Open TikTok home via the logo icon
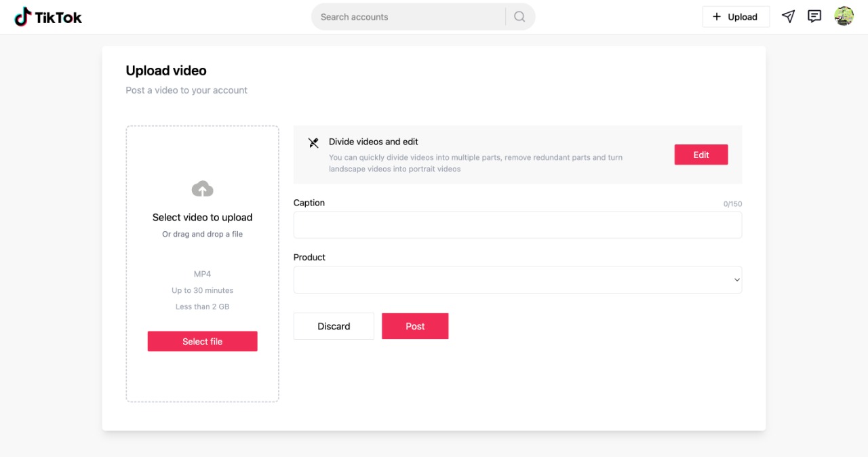Screen dimensions: 868x457 pos(24,16)
